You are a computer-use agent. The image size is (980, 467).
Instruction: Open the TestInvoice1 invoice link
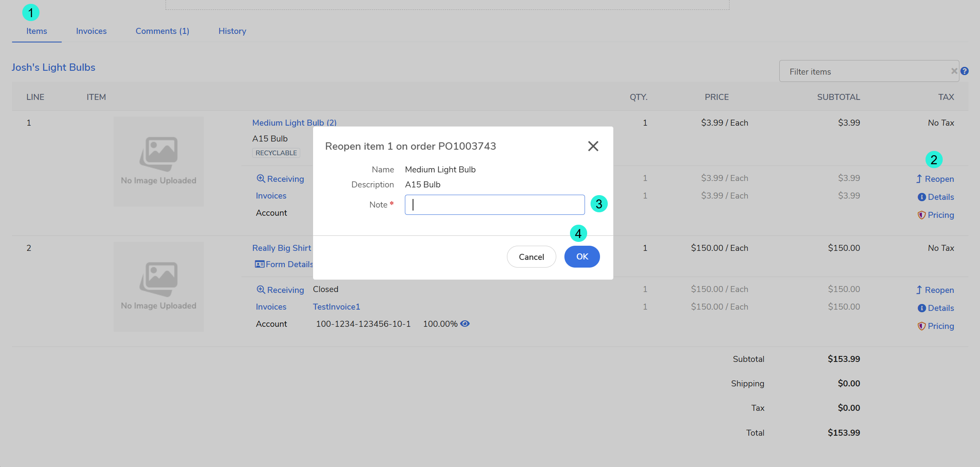point(336,307)
